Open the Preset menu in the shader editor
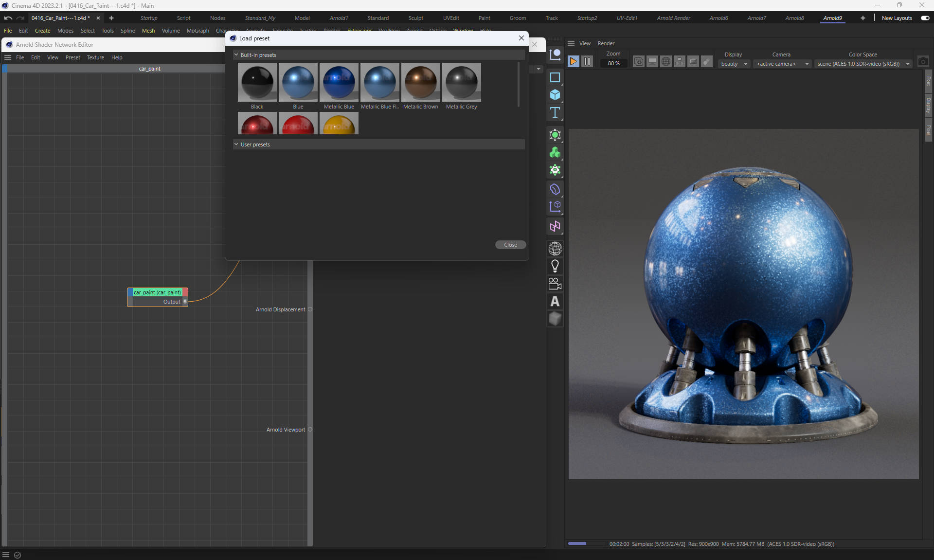Viewport: 934px width, 560px height. [72, 57]
